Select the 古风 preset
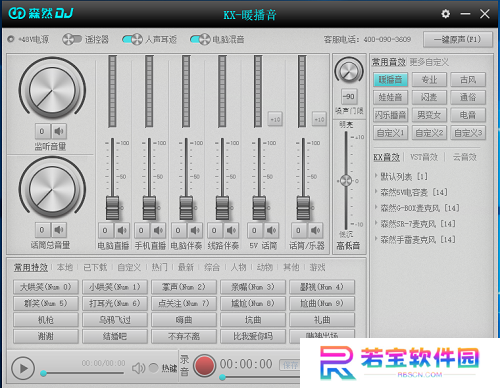Viewport: 500px width, 388px height. pyautogui.click(x=468, y=79)
